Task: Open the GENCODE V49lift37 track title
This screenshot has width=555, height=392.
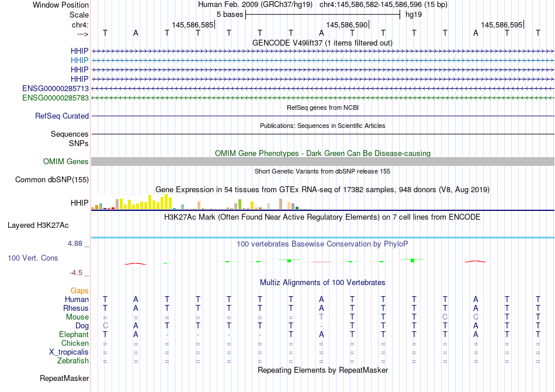Action: [322, 43]
